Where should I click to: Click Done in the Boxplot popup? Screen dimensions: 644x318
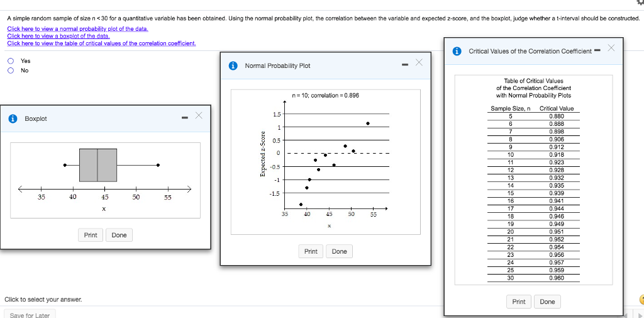click(119, 235)
